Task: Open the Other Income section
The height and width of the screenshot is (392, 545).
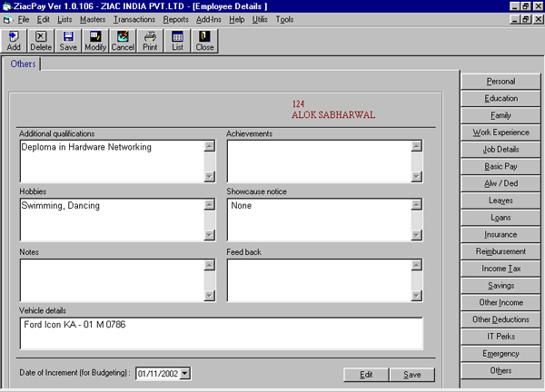Action: [500, 302]
